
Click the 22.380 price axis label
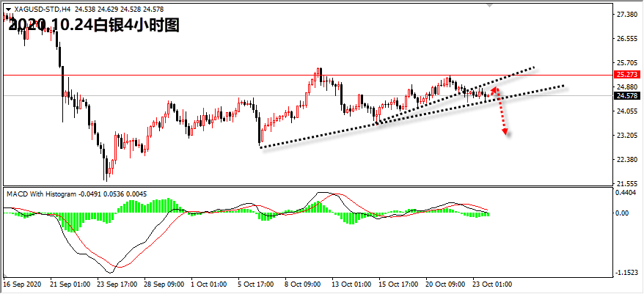pyautogui.click(x=627, y=159)
